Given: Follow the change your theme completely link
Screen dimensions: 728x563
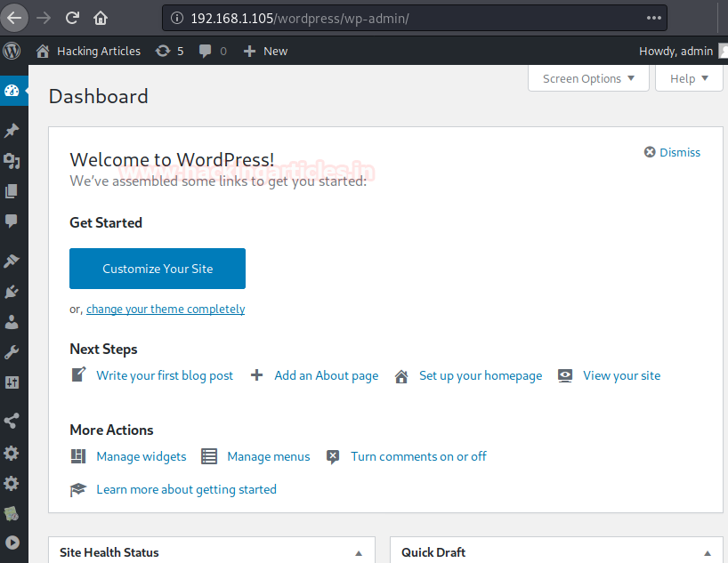Looking at the screenshot, I should tap(166, 310).
